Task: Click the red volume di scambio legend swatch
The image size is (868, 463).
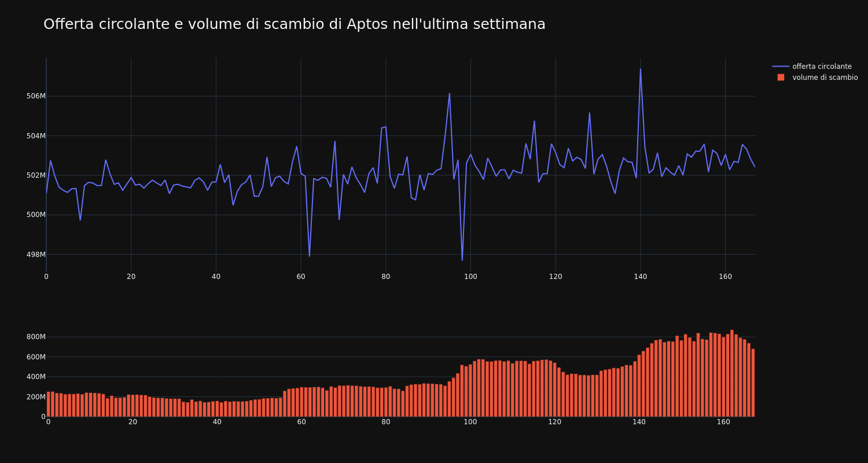Action: point(781,78)
